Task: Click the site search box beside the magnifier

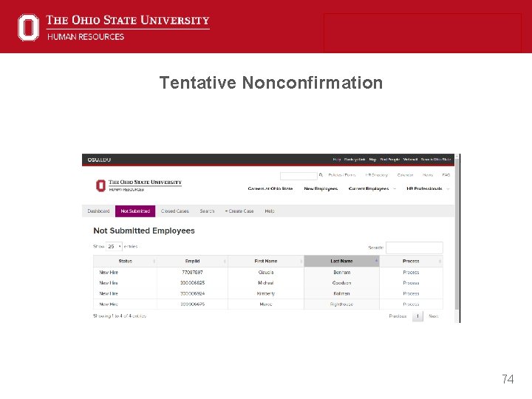Action: (x=299, y=176)
